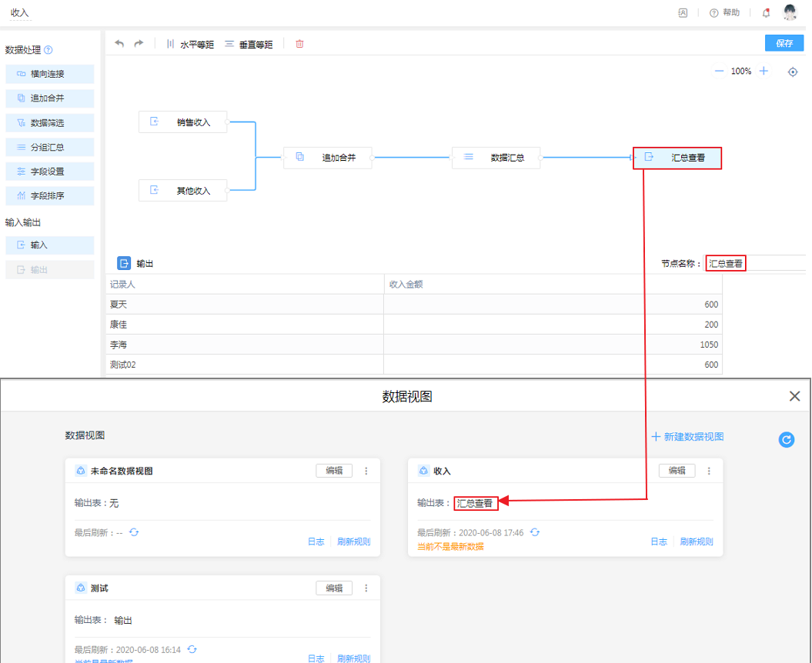Click the notification bell icon
Screen dimensions: 812x663
coord(766,13)
